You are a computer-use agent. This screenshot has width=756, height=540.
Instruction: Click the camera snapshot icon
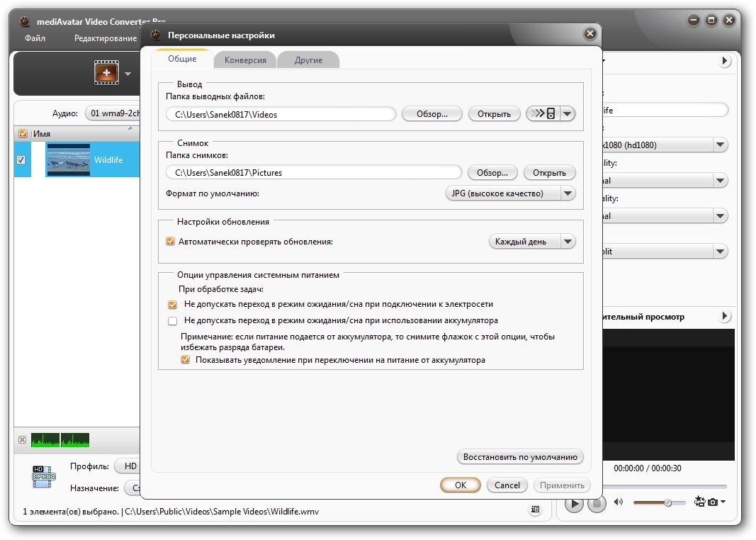pos(713,502)
